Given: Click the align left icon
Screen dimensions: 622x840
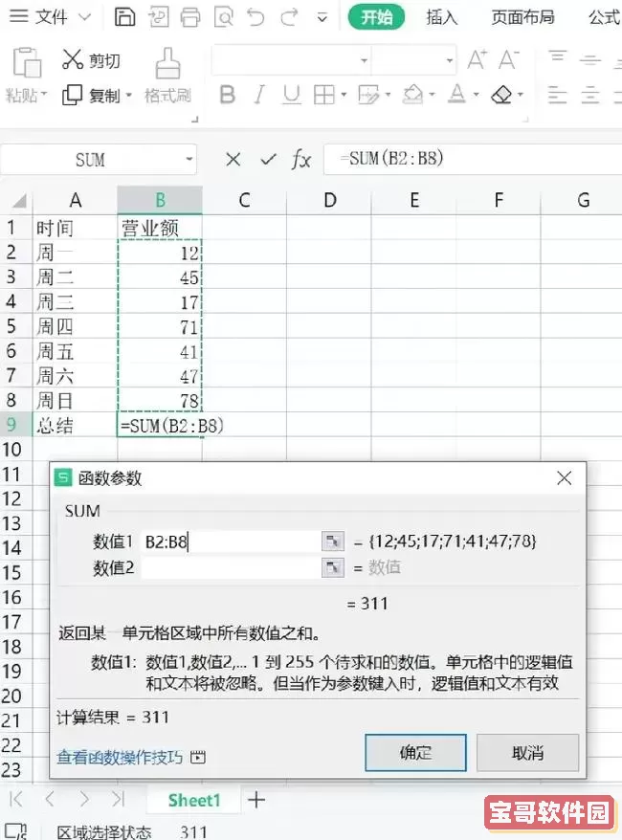Looking at the screenshot, I should click(x=557, y=96).
